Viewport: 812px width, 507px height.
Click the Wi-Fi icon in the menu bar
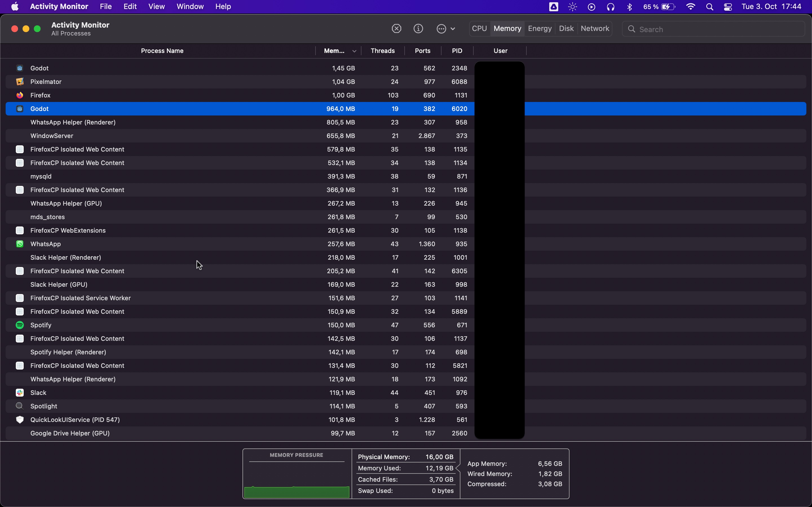coord(691,6)
